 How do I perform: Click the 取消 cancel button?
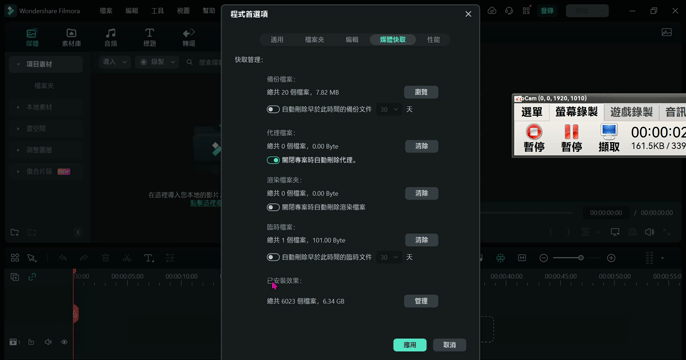(x=449, y=345)
